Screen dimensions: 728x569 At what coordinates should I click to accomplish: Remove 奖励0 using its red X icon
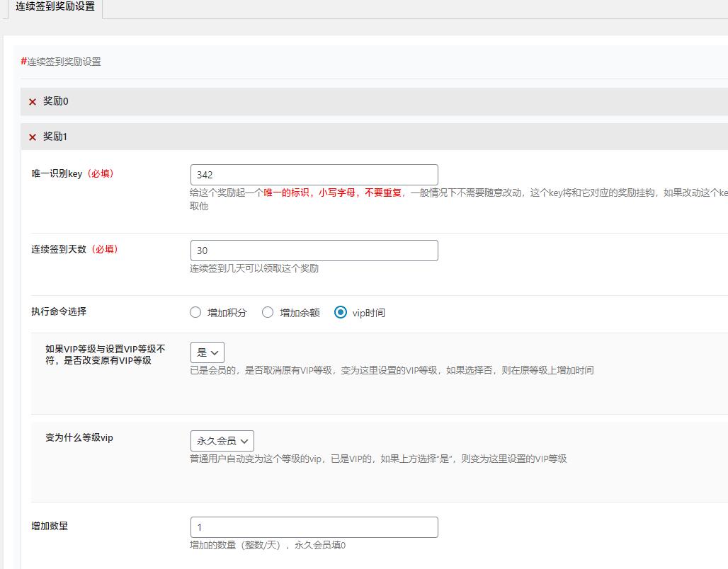point(32,101)
